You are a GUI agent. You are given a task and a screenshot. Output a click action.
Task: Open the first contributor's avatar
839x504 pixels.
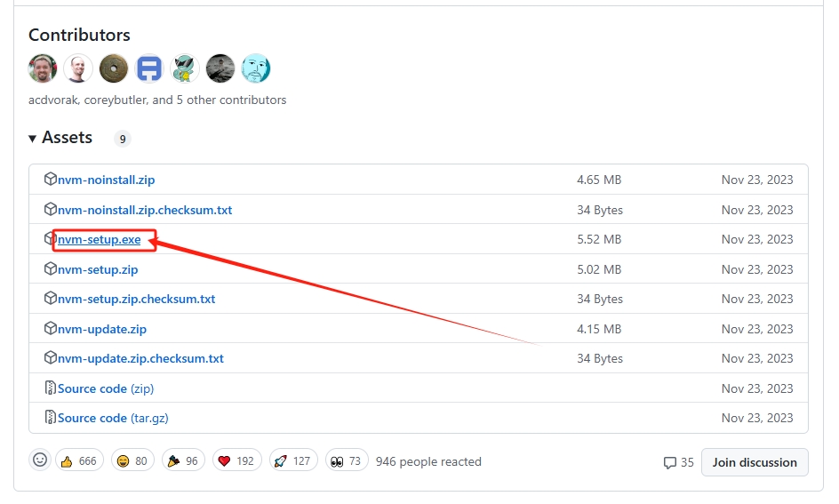click(x=43, y=68)
